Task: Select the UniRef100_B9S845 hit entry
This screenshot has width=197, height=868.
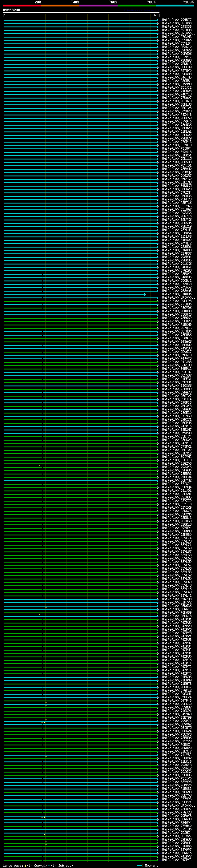Action: coord(176,40)
